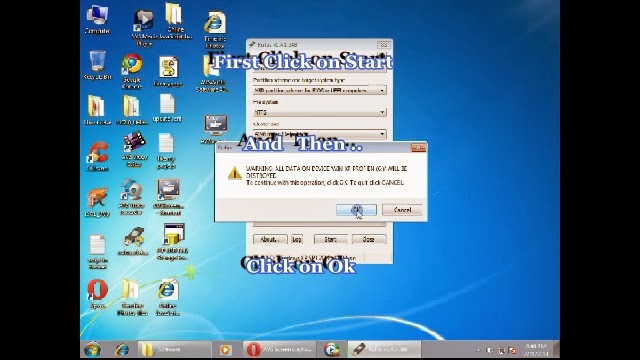Close the Rufus warning dialog with X
This screenshot has width=640, height=360.
418,147
